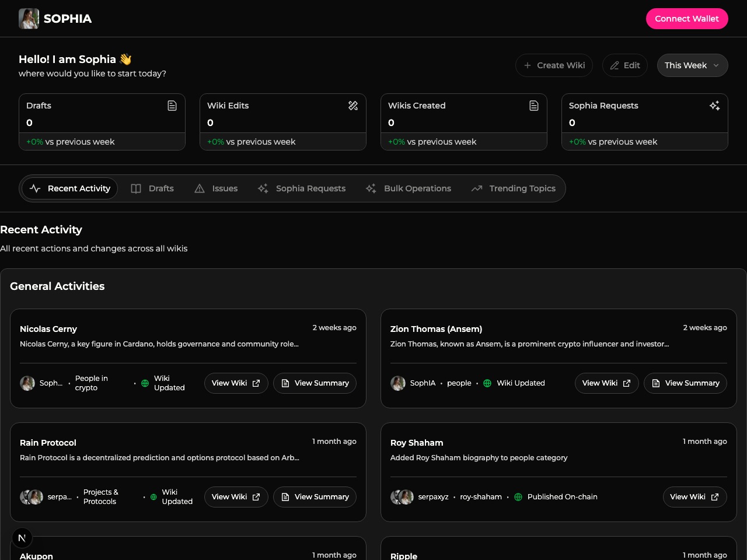Click the Next.js N badge icon
Screen dimensions: 747x560
point(22,538)
